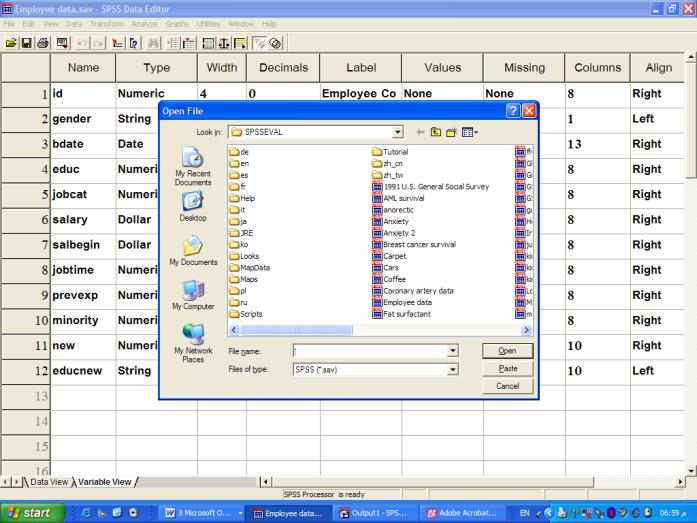Click the Find binoculars icon
Image resolution: width=697 pixels, height=523 pixels.
tap(153, 43)
